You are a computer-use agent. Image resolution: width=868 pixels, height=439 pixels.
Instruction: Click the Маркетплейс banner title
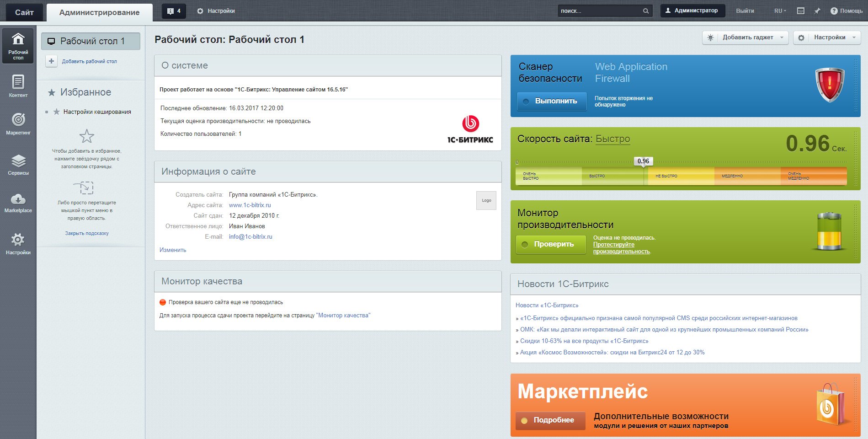click(x=583, y=391)
